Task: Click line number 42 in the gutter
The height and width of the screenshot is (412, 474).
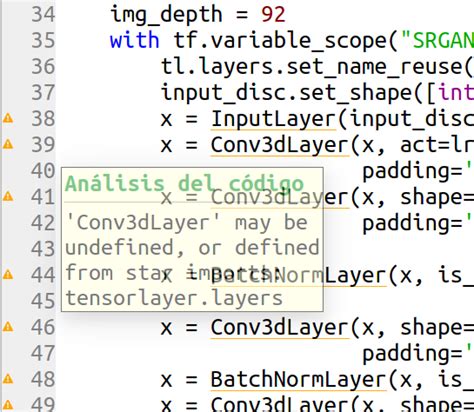Action: pos(43,223)
